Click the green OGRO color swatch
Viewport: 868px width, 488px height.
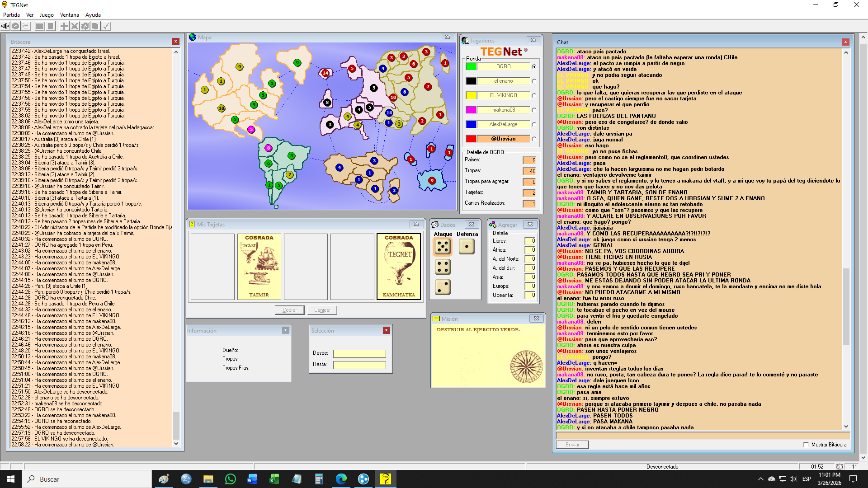click(471, 67)
